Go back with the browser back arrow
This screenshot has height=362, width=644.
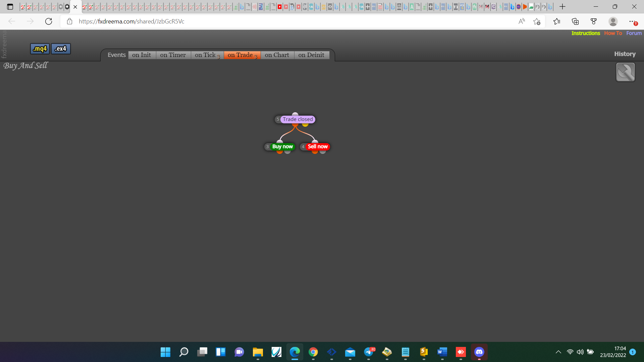pyautogui.click(x=12, y=21)
